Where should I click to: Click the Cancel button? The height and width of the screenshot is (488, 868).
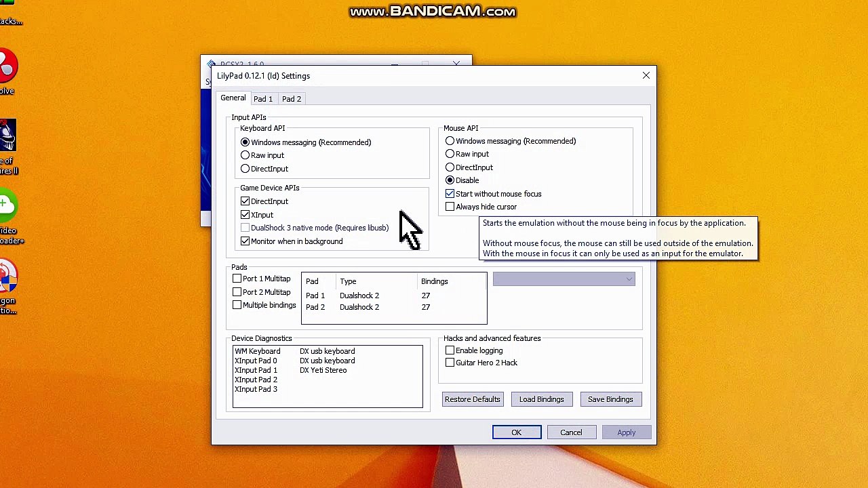pyautogui.click(x=571, y=432)
